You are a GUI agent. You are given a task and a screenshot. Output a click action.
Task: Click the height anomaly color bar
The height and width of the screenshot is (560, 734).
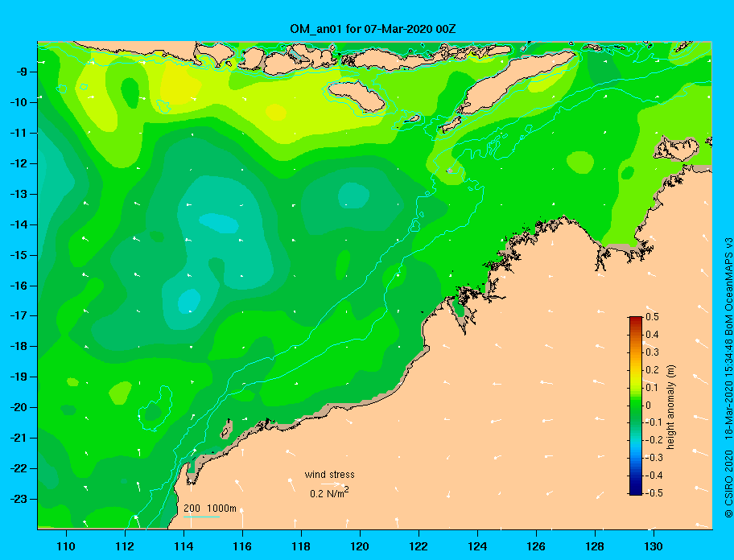tap(636, 406)
